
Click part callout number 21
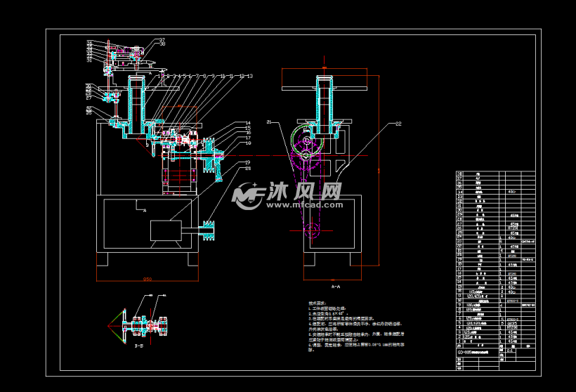pyautogui.click(x=269, y=122)
